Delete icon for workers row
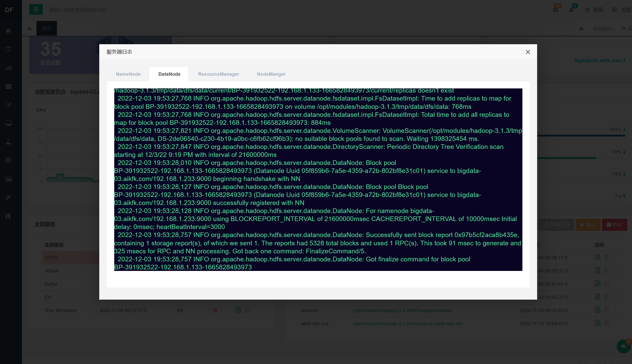 point(606,310)
